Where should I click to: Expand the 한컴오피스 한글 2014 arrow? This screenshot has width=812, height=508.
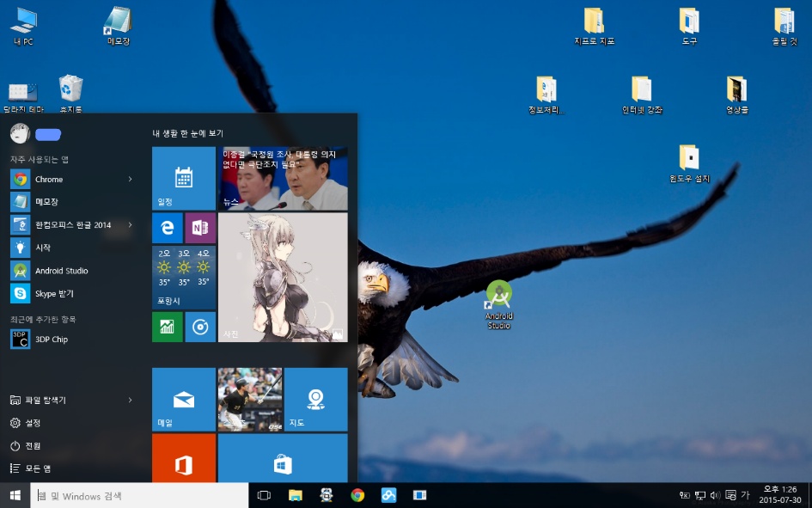point(131,225)
